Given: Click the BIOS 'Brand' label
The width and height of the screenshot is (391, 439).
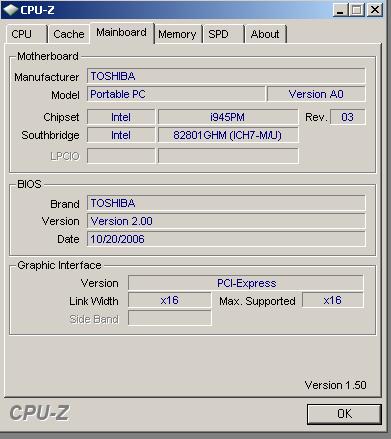Looking at the screenshot, I should (x=65, y=204).
